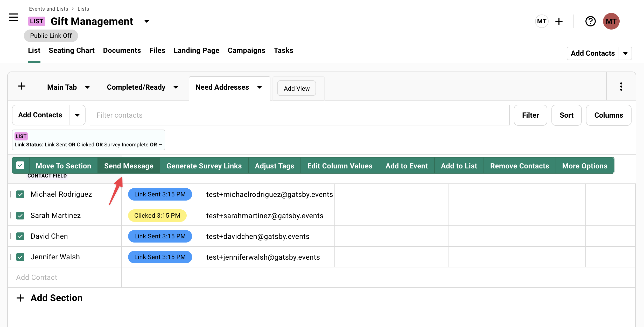Click the Add View button
The image size is (644, 327).
[x=297, y=88]
